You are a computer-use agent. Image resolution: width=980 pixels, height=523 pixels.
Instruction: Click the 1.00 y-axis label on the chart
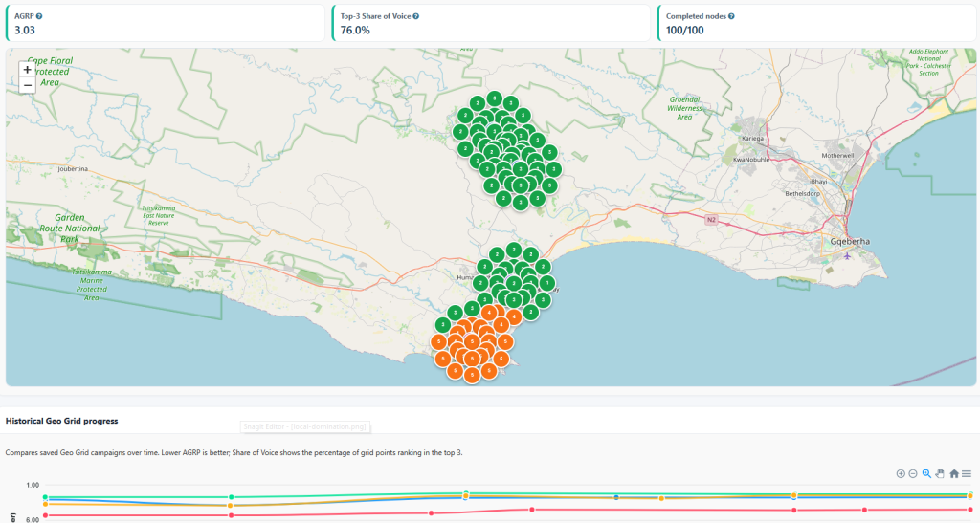pyautogui.click(x=33, y=485)
